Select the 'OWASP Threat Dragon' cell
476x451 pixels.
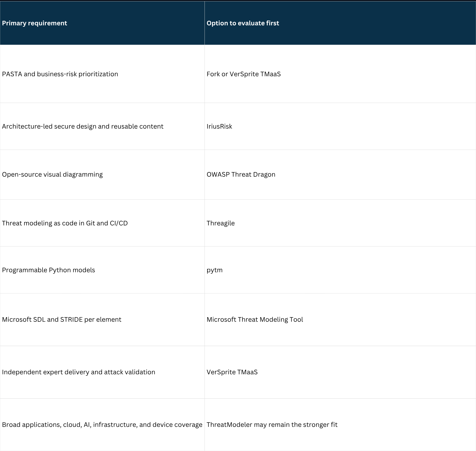(x=340, y=174)
